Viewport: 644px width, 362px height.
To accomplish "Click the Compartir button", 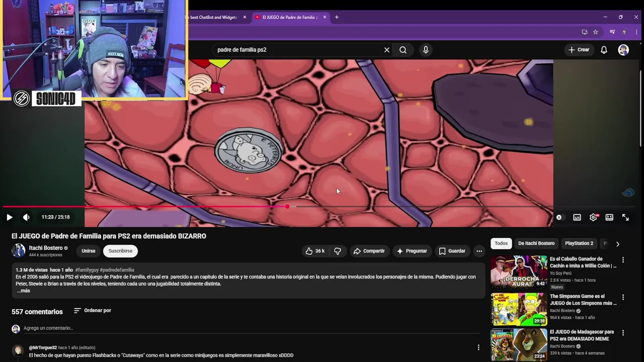I will (x=369, y=251).
